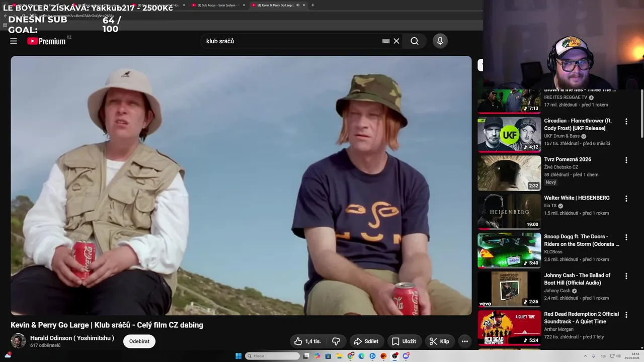Image resolution: width=644 pixels, height=362 pixels.
Task: Open Arthur Morgan channel name
Action: click(558, 329)
